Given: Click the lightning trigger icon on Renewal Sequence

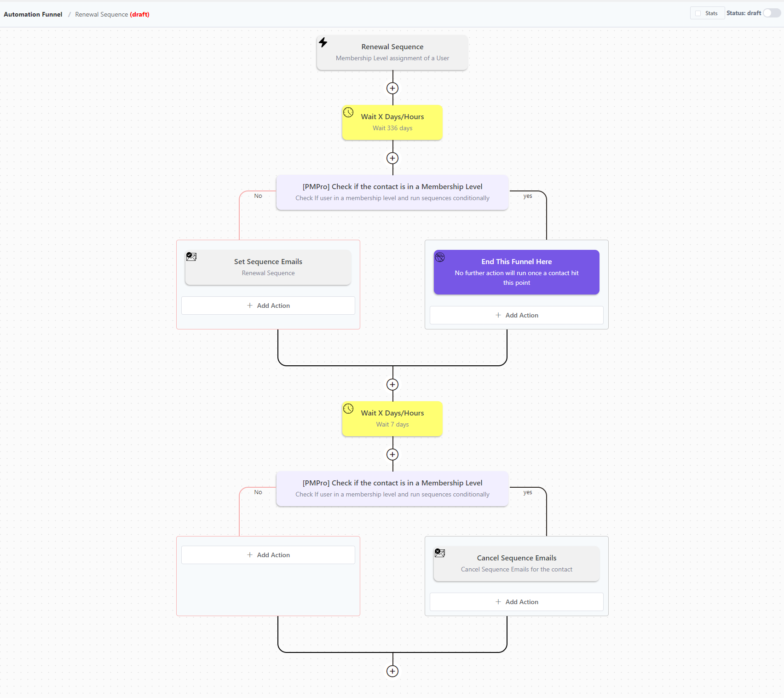Looking at the screenshot, I should (323, 42).
